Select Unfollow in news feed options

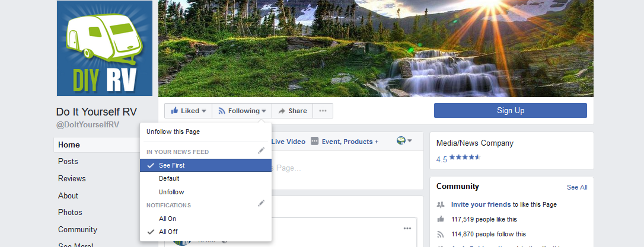click(206, 192)
